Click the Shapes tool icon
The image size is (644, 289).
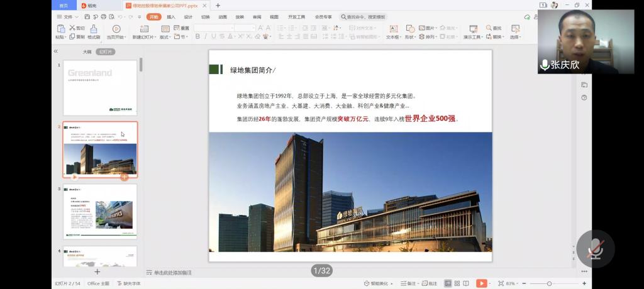[410, 29]
